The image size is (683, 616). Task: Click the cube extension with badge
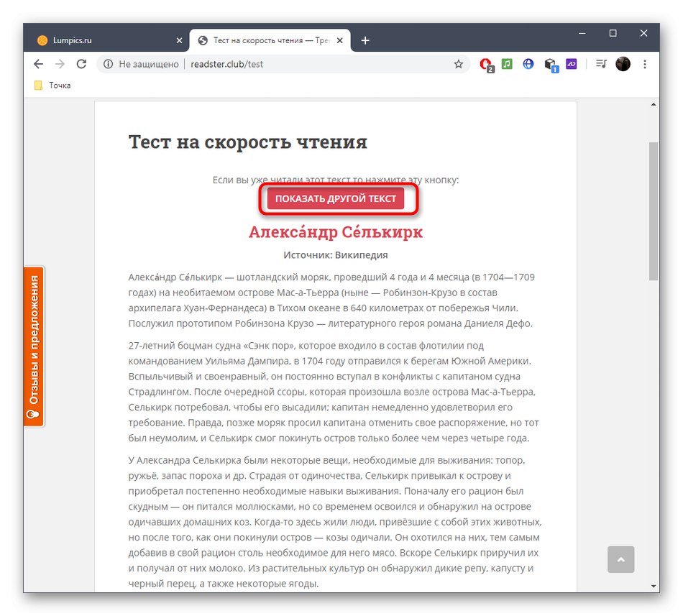click(x=551, y=65)
